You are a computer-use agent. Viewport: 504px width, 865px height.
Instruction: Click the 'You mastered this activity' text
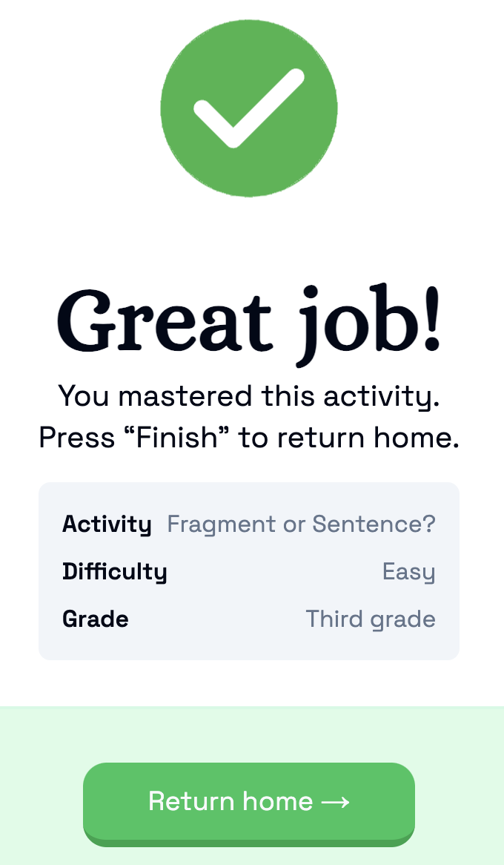[249, 397]
